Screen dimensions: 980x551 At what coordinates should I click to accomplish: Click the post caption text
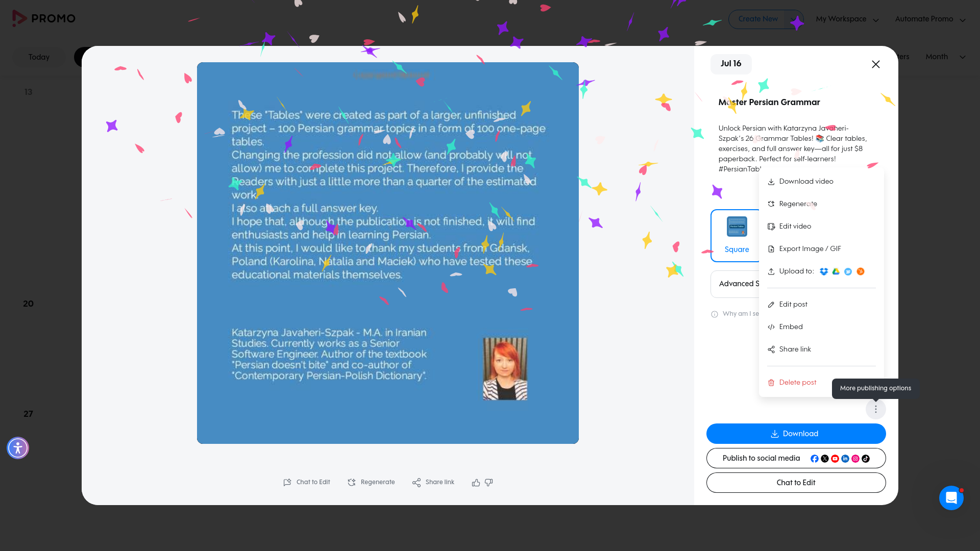tap(793, 149)
